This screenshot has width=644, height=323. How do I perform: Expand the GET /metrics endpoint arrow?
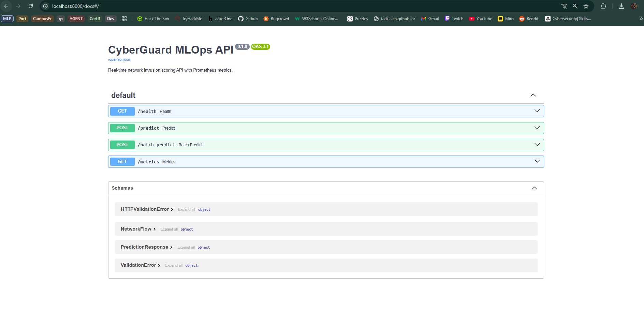(537, 161)
